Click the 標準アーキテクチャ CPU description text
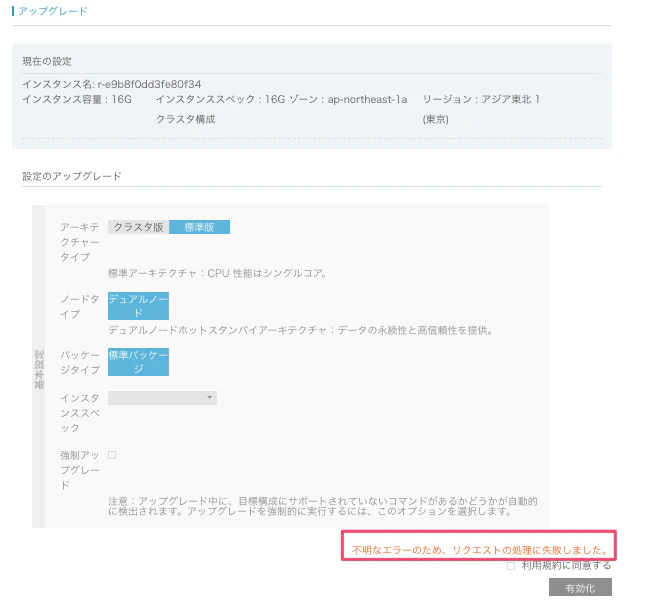The height and width of the screenshot is (602, 652). [217, 273]
